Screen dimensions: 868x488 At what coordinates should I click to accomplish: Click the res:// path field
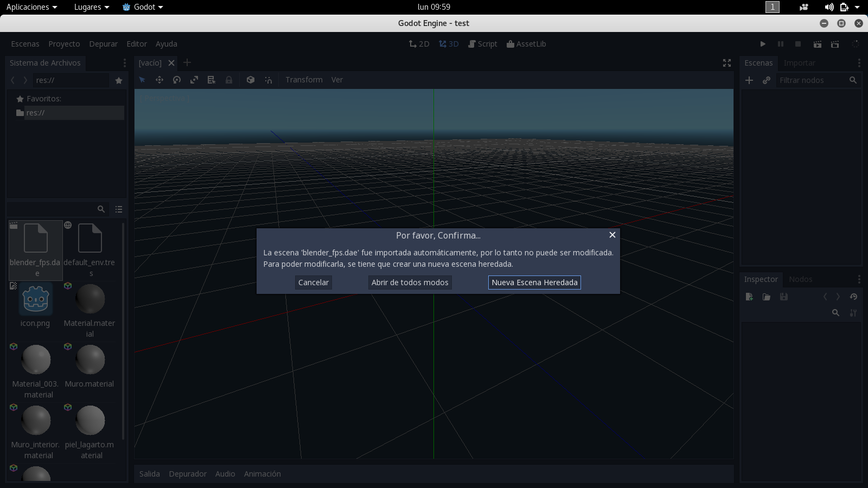[x=71, y=80]
